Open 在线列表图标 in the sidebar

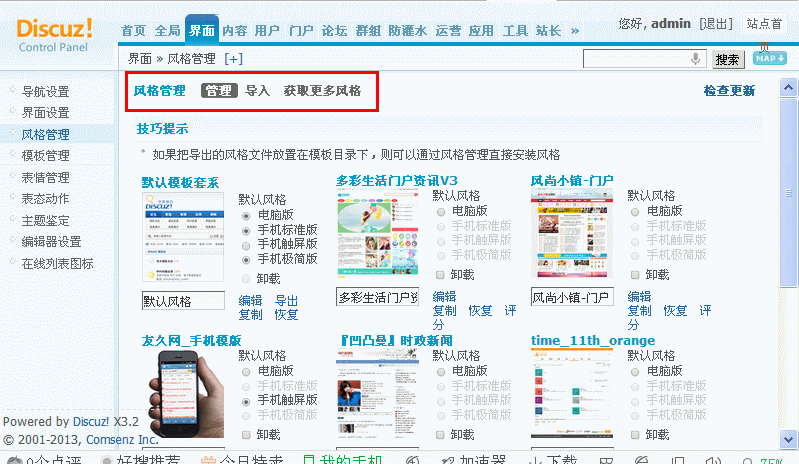click(x=58, y=264)
